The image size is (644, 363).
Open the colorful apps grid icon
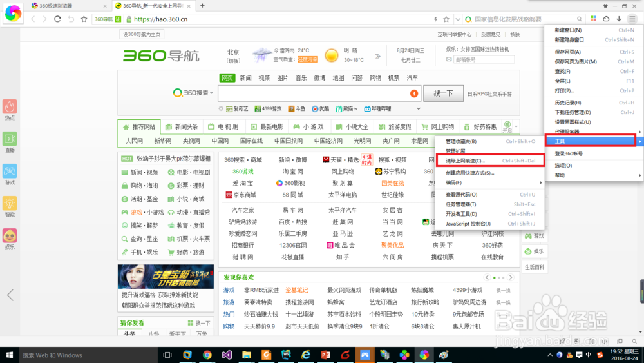(x=594, y=19)
